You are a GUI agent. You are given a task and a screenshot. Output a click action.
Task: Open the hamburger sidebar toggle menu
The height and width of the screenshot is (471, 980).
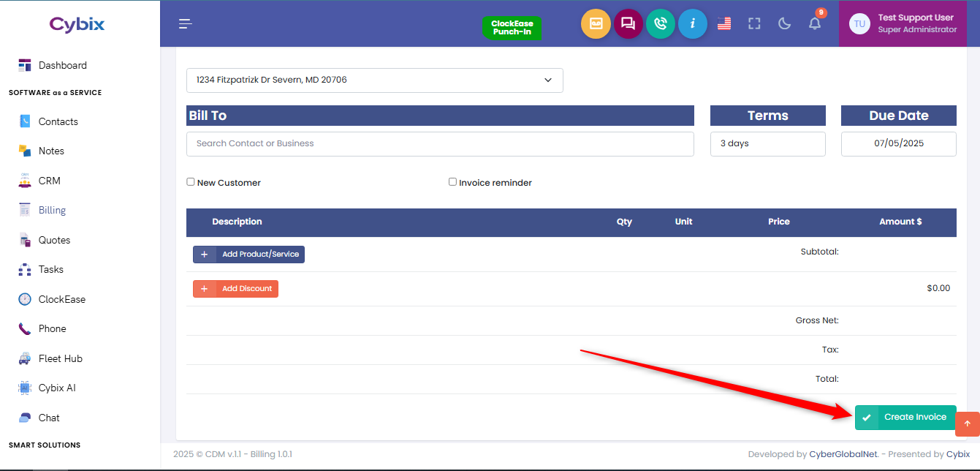tap(186, 24)
